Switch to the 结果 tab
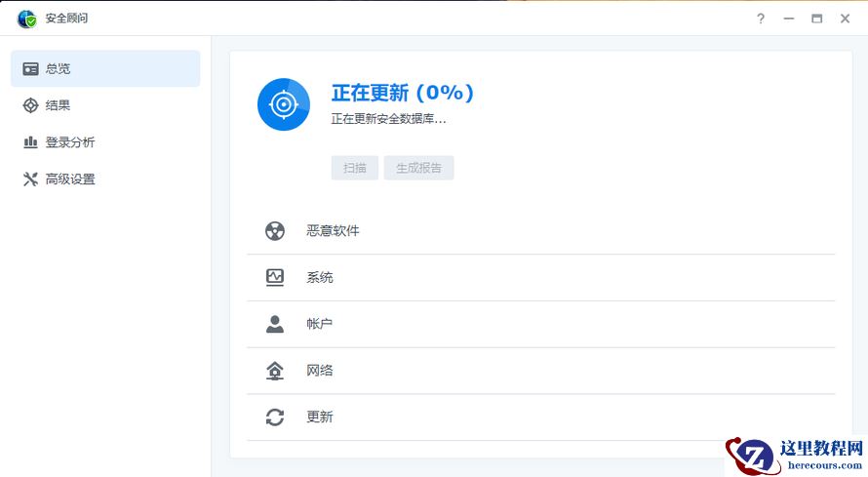868x477 pixels. (x=59, y=105)
